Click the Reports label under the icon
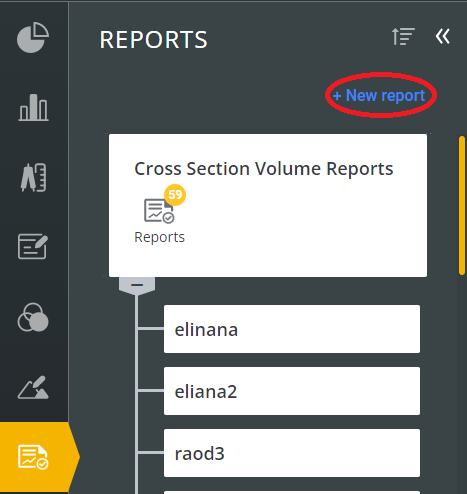Image resolution: width=467 pixels, height=494 pixels. pos(159,237)
